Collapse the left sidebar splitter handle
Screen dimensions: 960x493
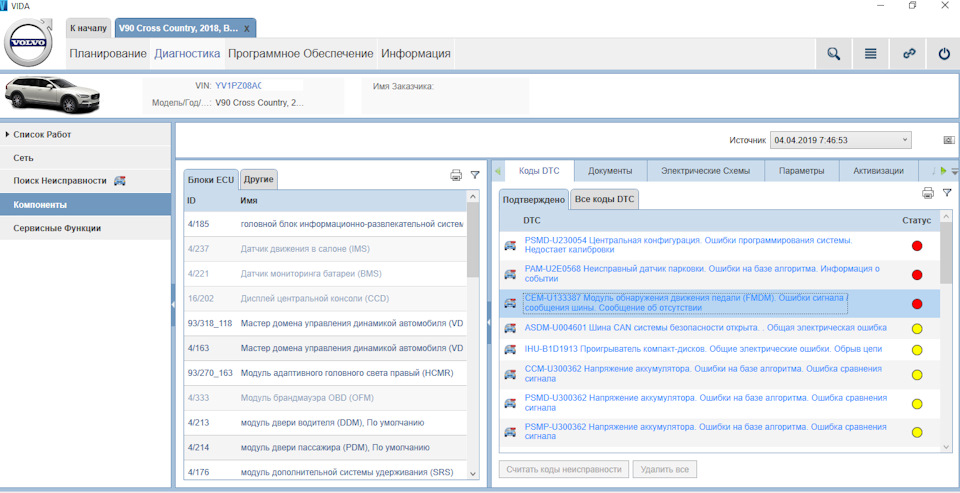click(173, 304)
